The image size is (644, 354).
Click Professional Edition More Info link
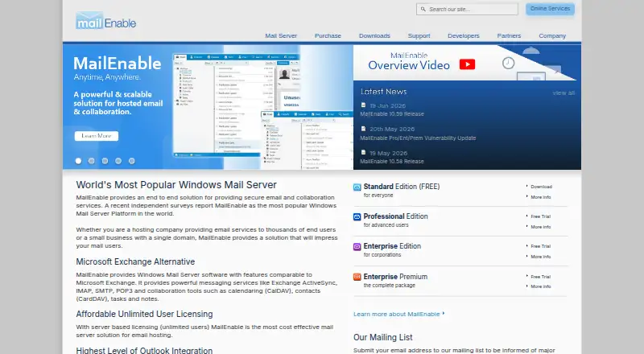point(540,227)
